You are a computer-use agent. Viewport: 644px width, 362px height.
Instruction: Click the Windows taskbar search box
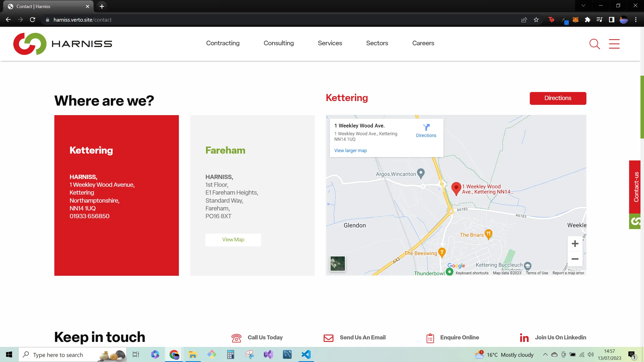point(72,354)
